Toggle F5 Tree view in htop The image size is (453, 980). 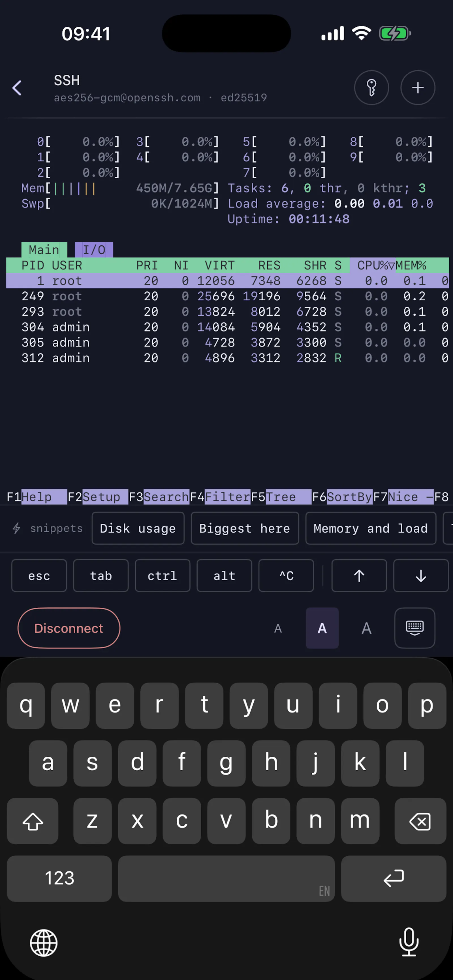[x=281, y=497]
